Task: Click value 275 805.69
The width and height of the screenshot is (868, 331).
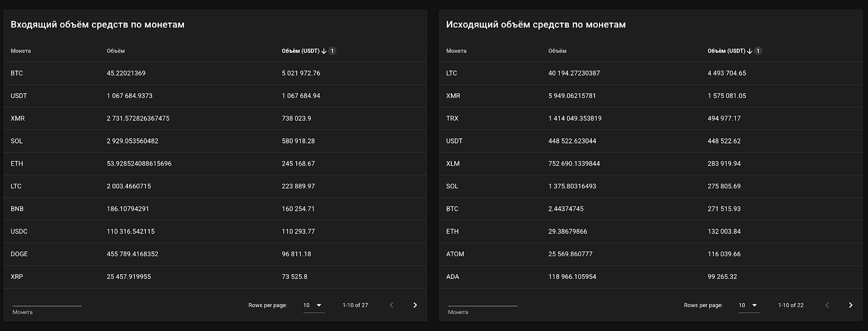Action: pyautogui.click(x=724, y=186)
